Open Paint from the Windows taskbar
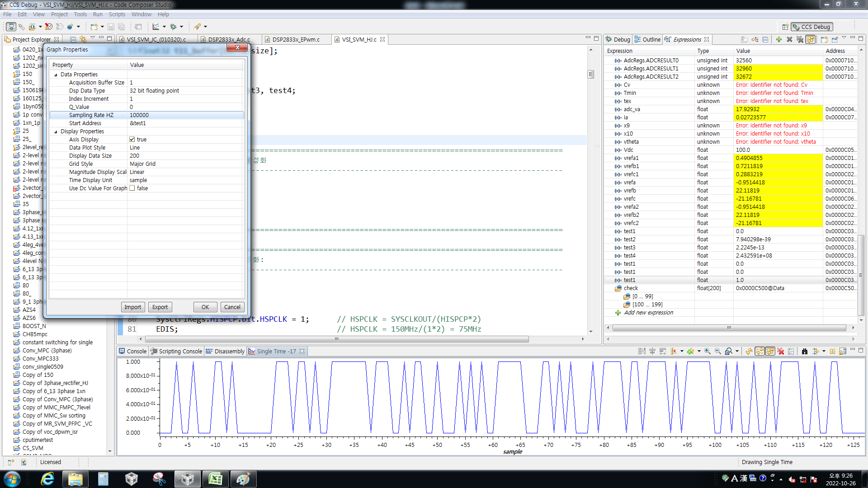868x488 pixels. tap(243, 479)
